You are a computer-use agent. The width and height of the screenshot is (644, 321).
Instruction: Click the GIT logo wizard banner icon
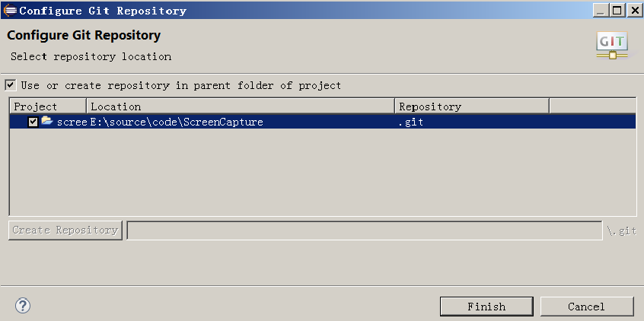pyautogui.click(x=612, y=45)
